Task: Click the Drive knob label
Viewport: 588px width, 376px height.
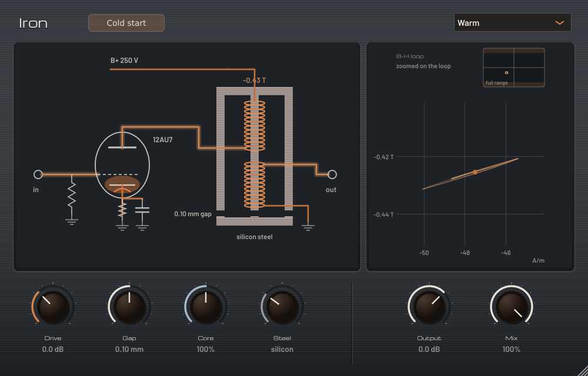Action: click(53, 338)
